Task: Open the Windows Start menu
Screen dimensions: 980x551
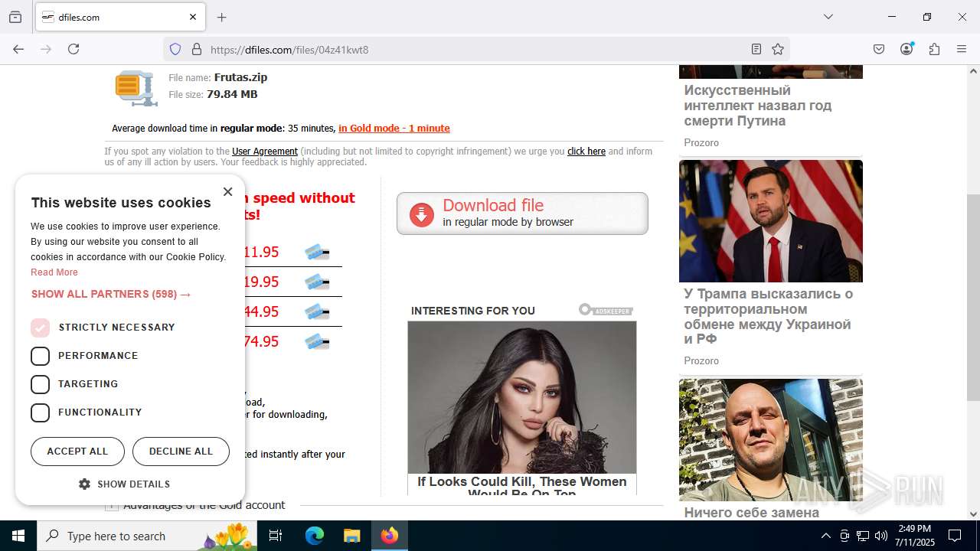Action: click(18, 536)
